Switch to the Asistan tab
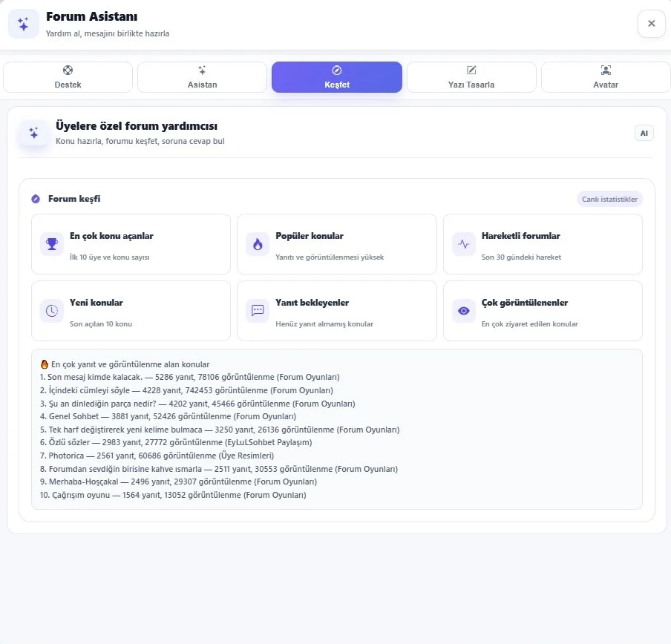The width and height of the screenshot is (671, 644). pos(202,77)
